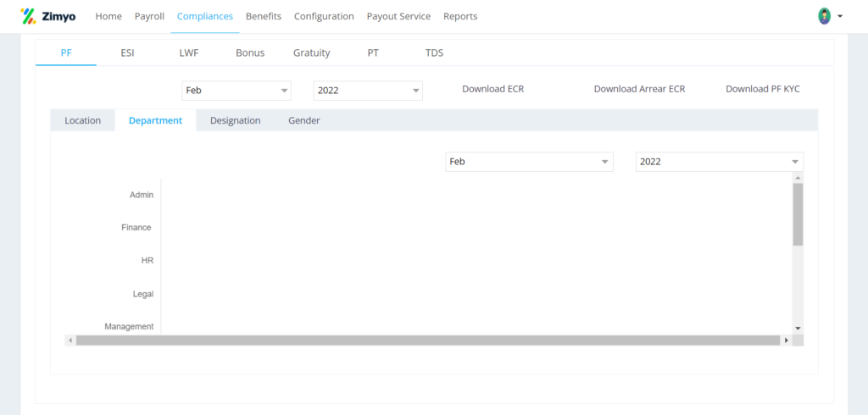Select the Location sub-tab
This screenshot has height=415, width=868.
click(x=82, y=120)
